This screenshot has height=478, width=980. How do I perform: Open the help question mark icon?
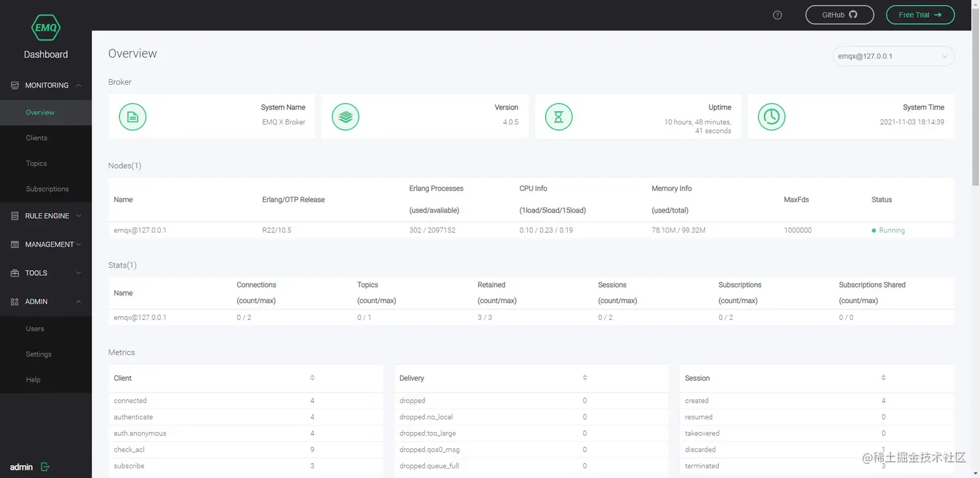click(x=778, y=15)
